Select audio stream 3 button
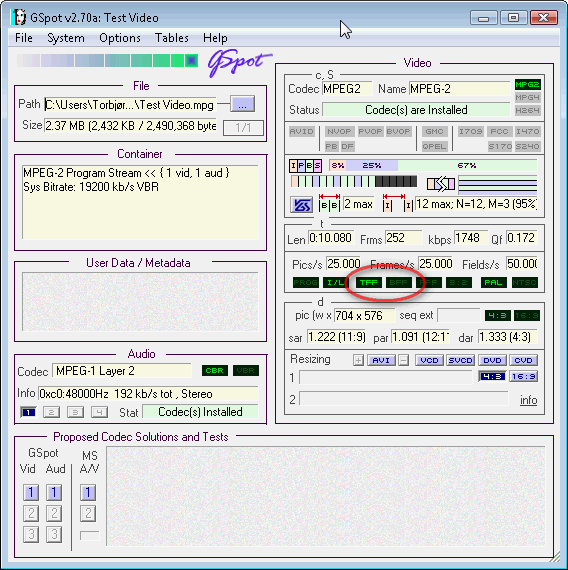 tap(75, 412)
